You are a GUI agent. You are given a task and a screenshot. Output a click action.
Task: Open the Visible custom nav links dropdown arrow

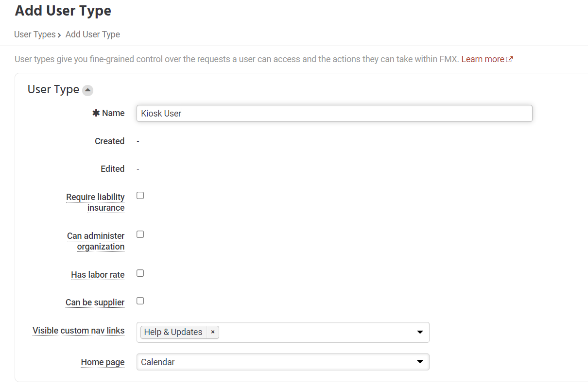(420, 333)
